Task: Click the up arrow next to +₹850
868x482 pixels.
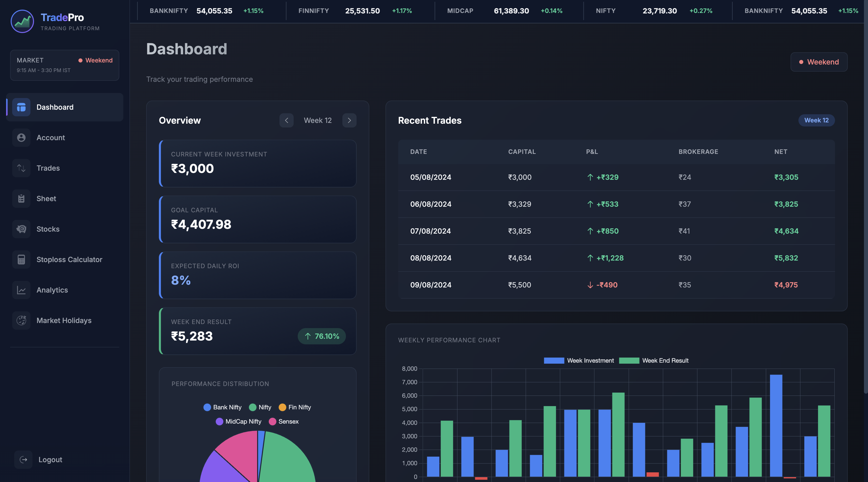Action: pos(590,231)
